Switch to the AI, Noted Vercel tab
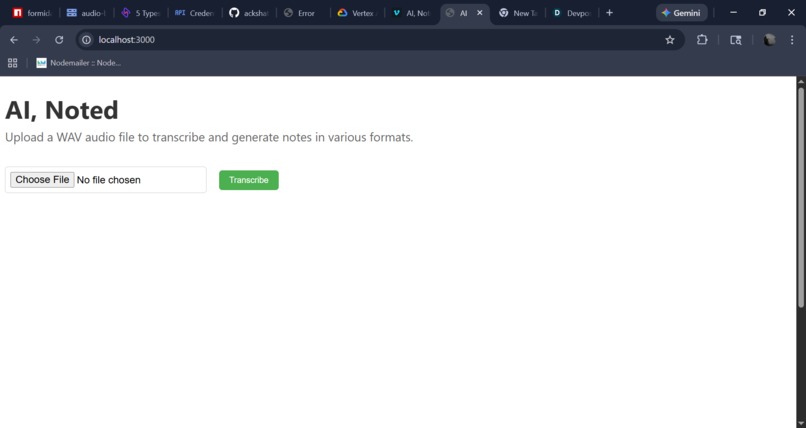 click(x=411, y=13)
